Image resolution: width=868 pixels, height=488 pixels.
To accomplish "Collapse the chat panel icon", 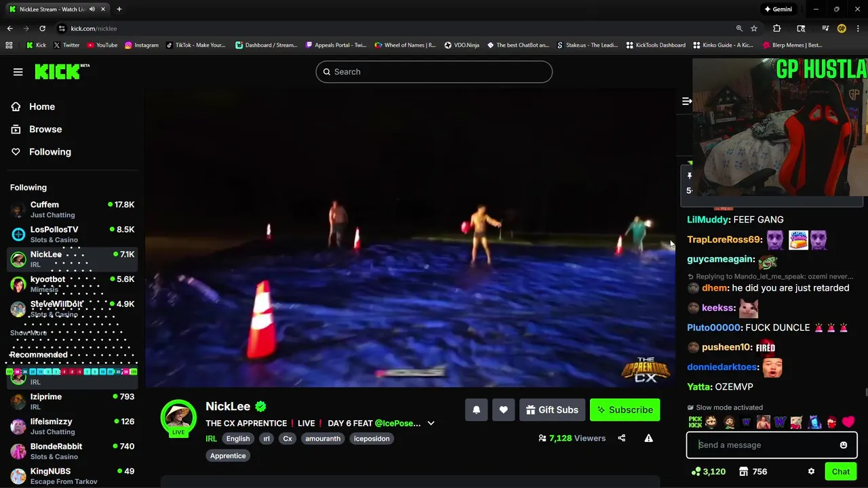I will 686,101.
